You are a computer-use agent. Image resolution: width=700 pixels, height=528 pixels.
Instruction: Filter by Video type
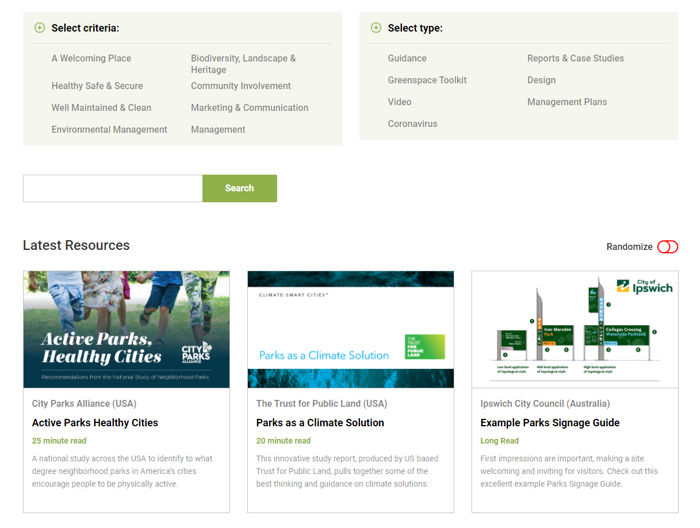pyautogui.click(x=400, y=102)
